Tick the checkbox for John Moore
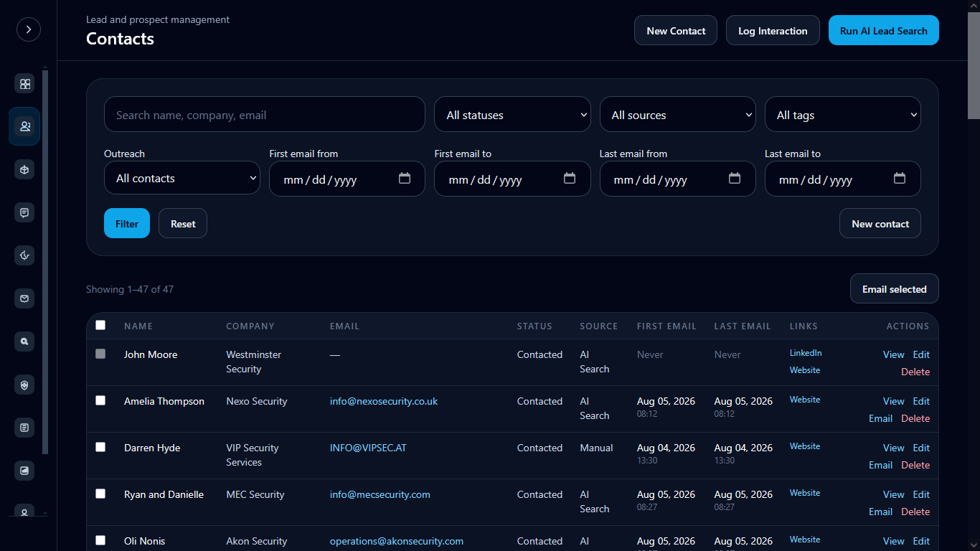980x551 pixels. tap(100, 354)
